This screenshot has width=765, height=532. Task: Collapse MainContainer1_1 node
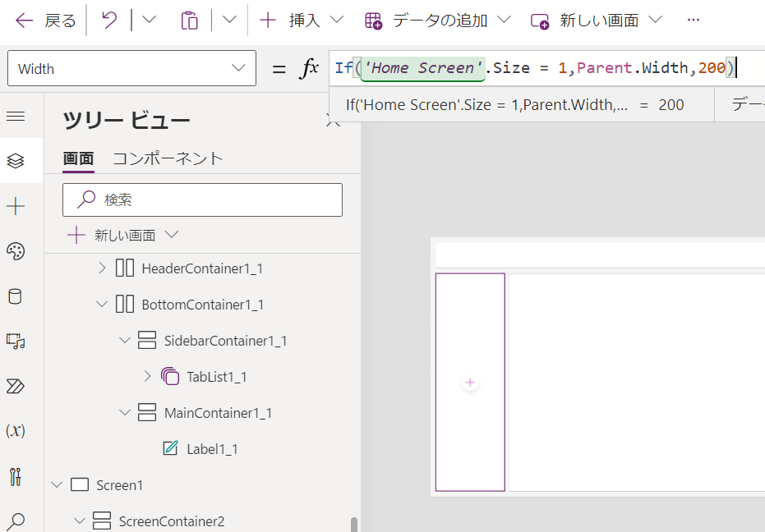pos(125,412)
